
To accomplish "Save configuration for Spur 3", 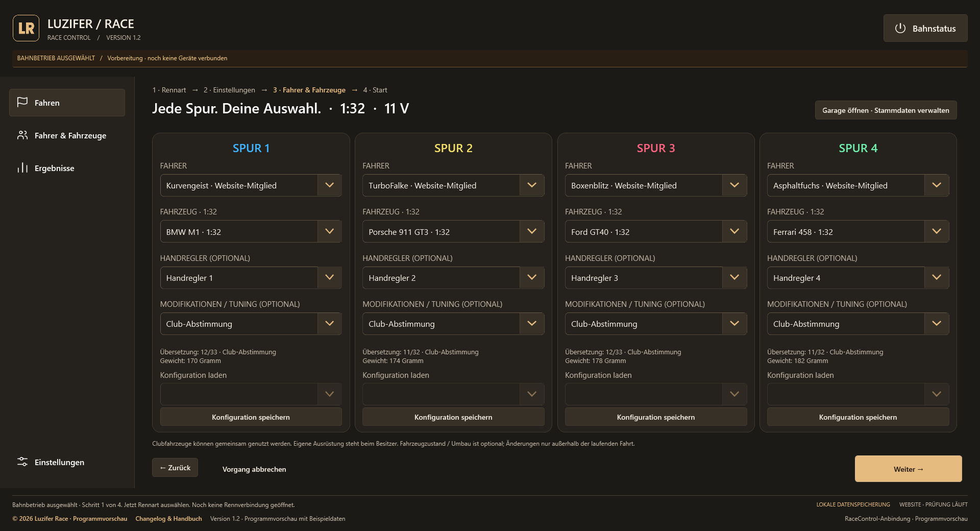I will (x=656, y=417).
